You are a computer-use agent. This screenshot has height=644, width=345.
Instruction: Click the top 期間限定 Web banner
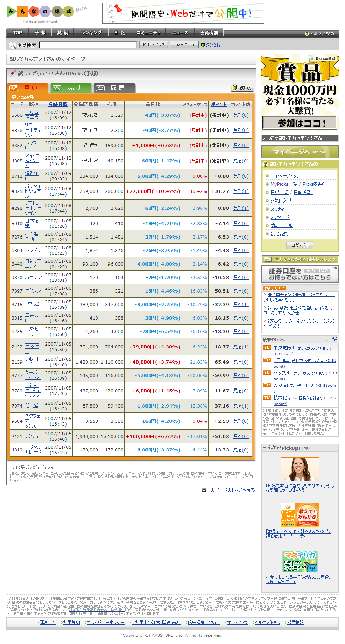[x=183, y=14]
